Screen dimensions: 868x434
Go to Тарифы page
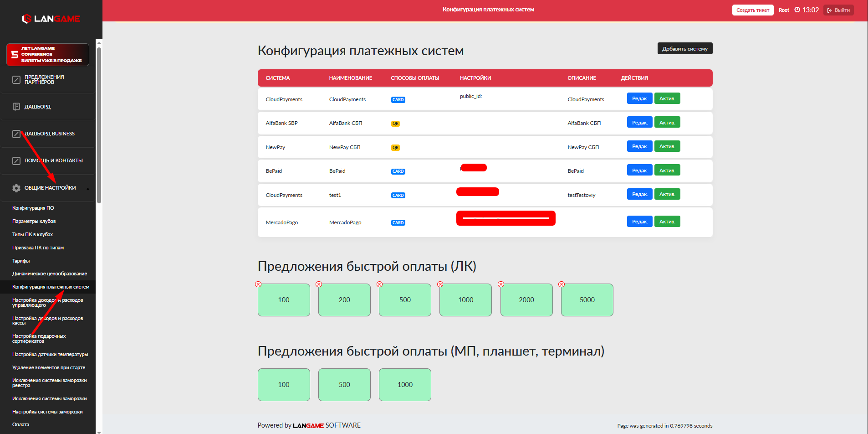point(21,261)
